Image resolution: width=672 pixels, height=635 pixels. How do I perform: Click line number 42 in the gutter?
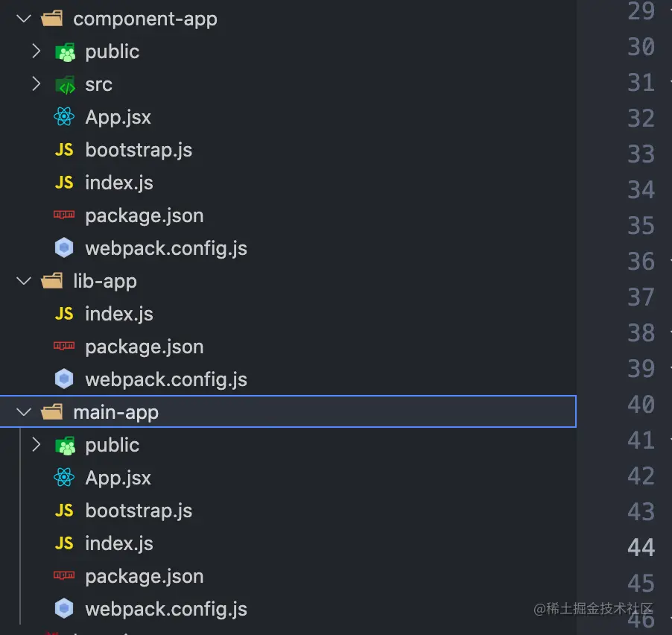[641, 476]
